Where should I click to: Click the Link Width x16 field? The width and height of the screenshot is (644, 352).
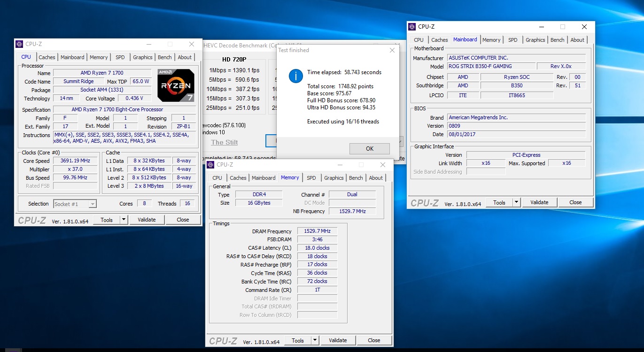[x=486, y=163]
